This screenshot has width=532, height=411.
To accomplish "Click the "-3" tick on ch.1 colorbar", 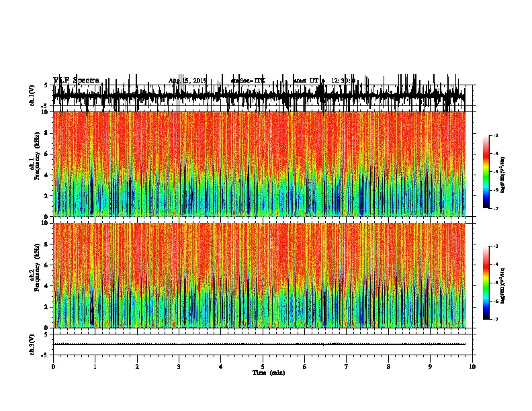I will point(496,135).
